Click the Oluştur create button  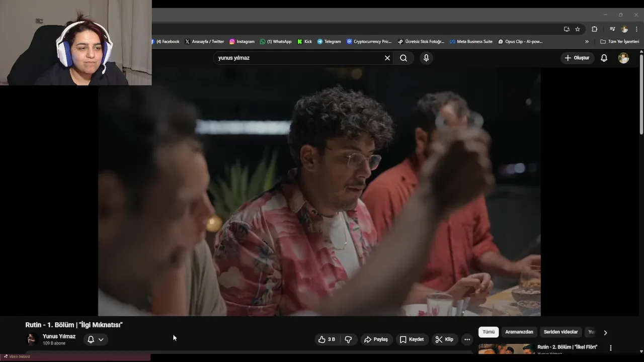577,58
